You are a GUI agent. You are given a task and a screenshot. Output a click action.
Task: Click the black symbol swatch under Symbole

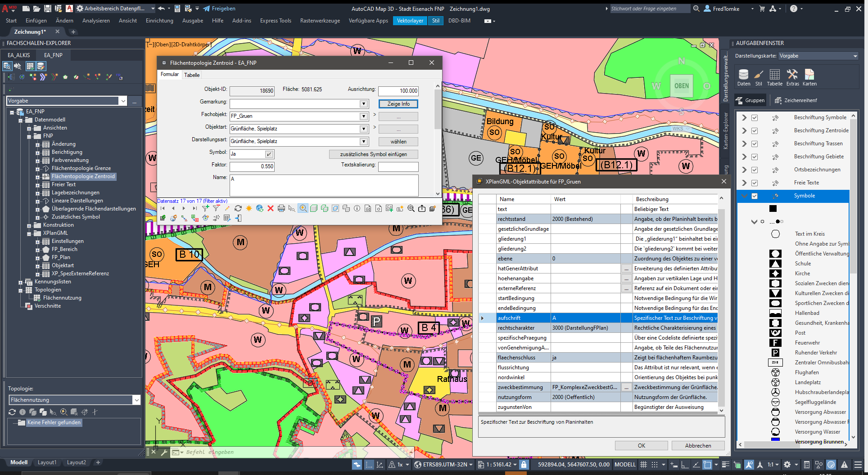pos(773,208)
